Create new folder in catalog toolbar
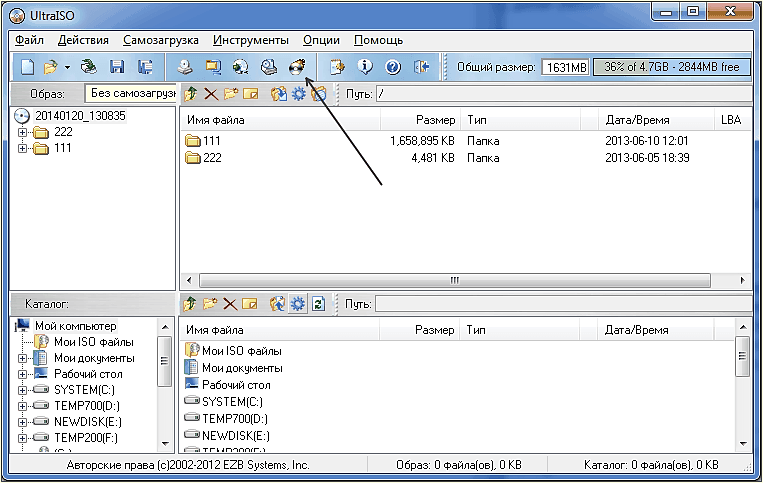 pos(210,304)
